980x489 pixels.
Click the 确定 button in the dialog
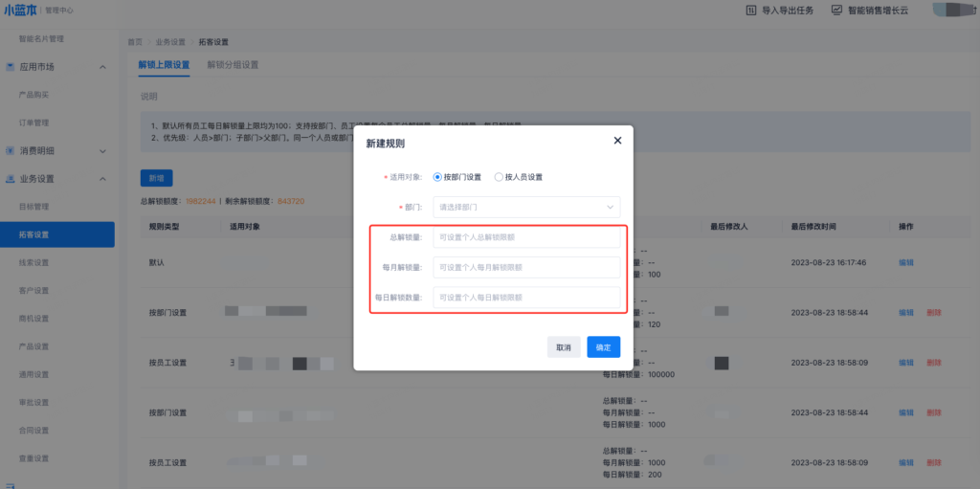(x=603, y=347)
